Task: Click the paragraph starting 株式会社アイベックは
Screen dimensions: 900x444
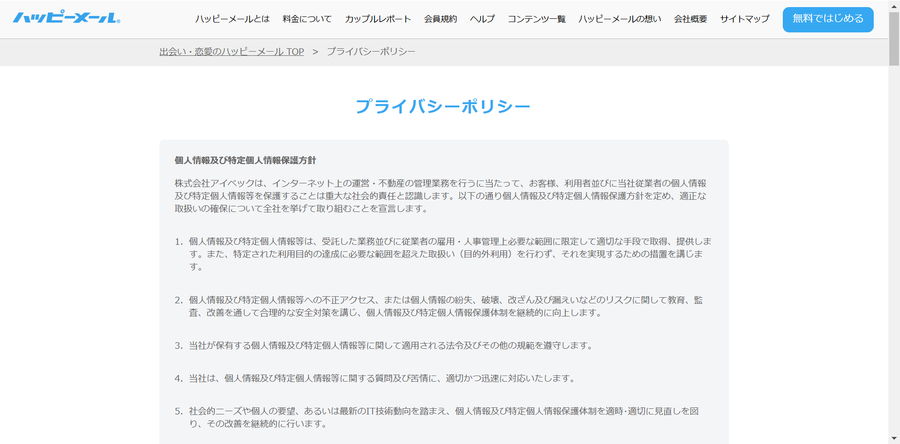Action: [x=440, y=196]
